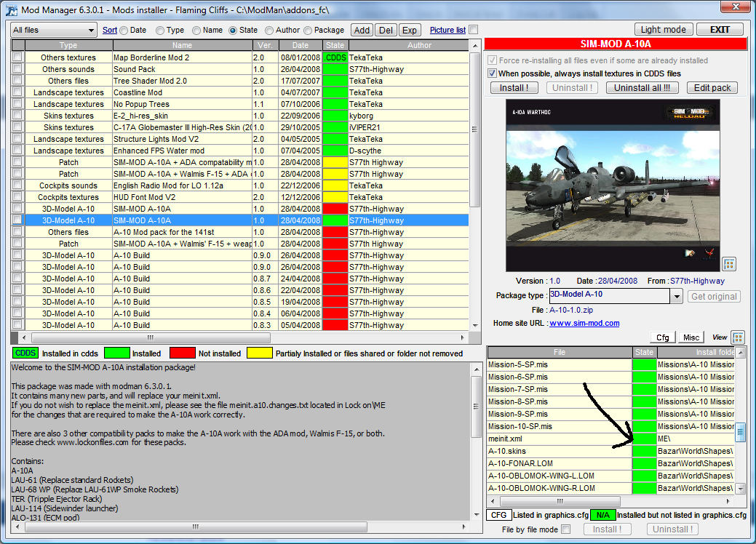The image size is (756, 544).
Task: Click the thumbnail grid icon beside the preview image
Action: coord(729,264)
